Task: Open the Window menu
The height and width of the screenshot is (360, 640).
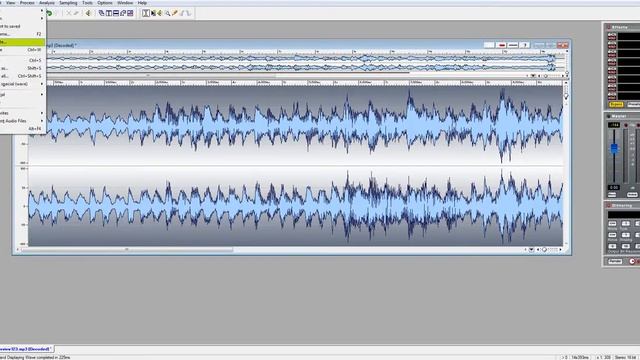Action: coord(125,3)
